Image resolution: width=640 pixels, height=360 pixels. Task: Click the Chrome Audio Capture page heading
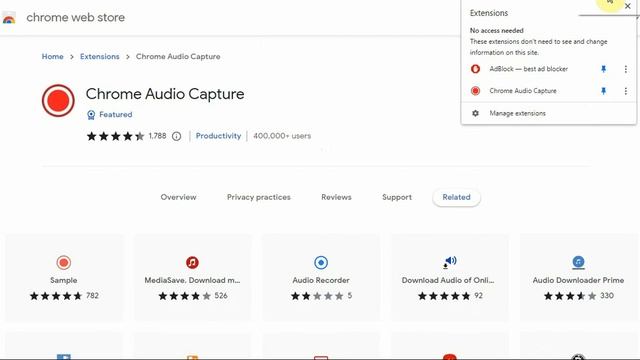(165, 94)
